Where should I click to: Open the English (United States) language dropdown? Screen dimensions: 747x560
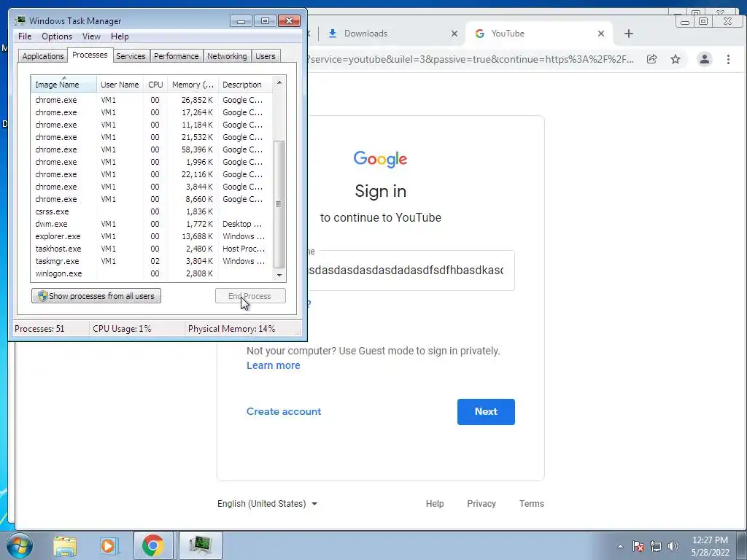(x=267, y=504)
